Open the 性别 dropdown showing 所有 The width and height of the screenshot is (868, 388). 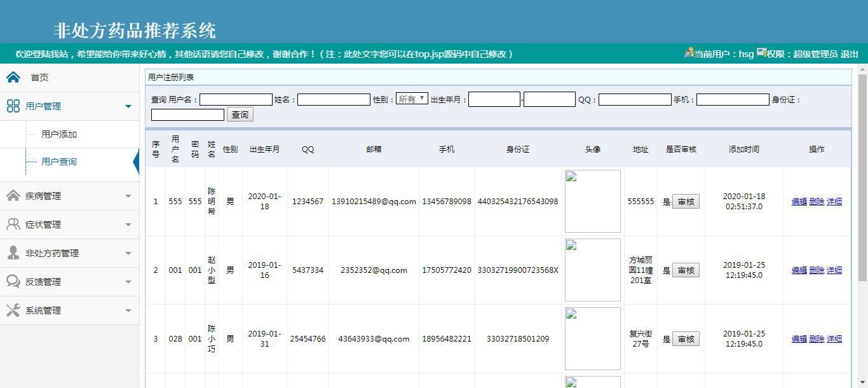click(x=412, y=99)
